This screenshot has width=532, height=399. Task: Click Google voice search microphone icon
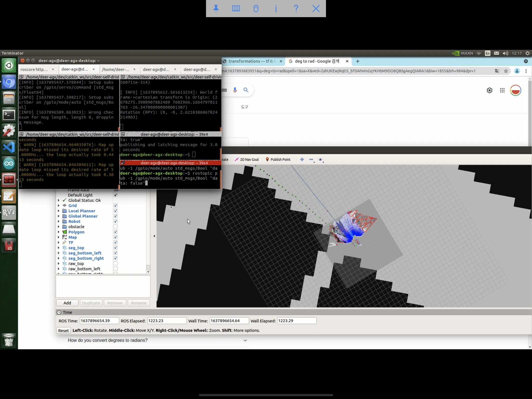pos(235,90)
